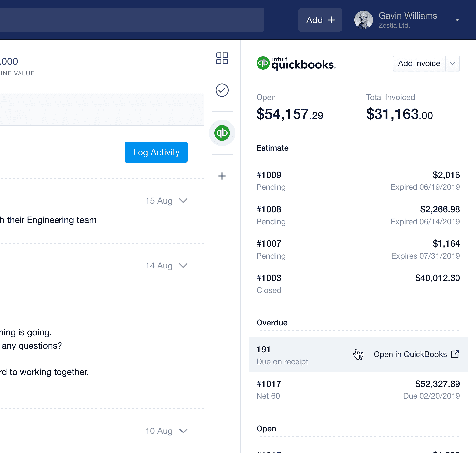Screen dimensions: 476x453
Task: Click Due on receipt text
Action: click(282, 362)
